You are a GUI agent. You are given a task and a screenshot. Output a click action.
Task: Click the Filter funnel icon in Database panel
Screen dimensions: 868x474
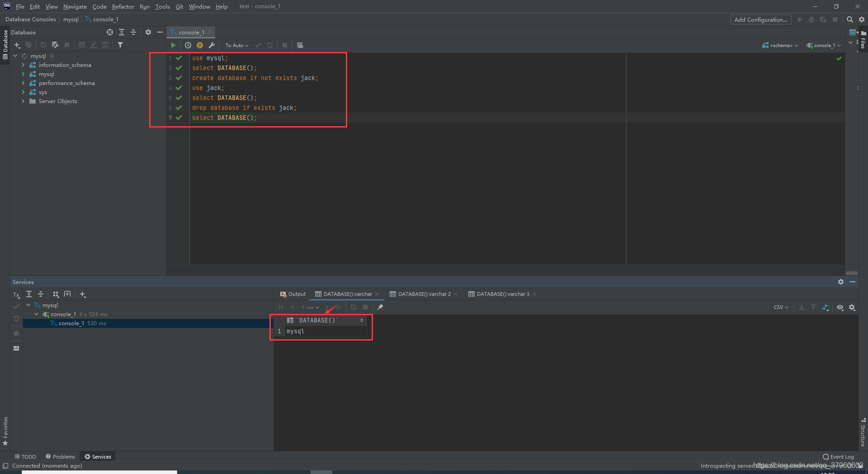click(120, 45)
